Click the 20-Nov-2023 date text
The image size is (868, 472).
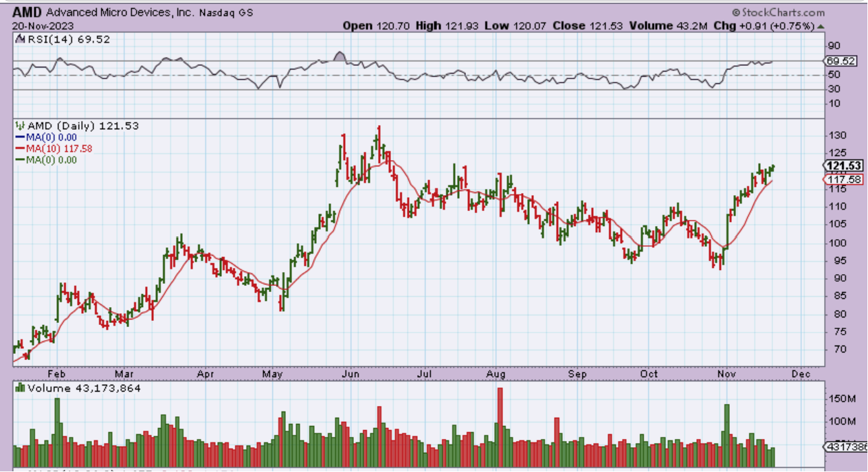coord(42,26)
